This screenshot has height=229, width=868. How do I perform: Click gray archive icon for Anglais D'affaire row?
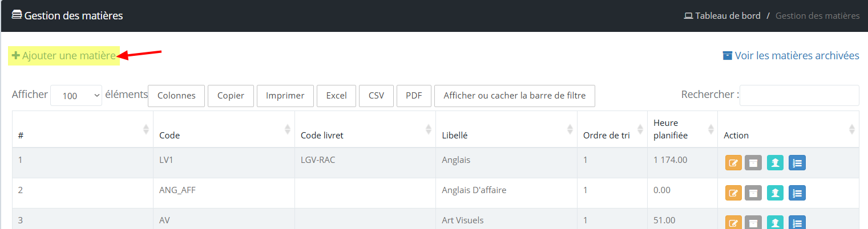coord(753,193)
